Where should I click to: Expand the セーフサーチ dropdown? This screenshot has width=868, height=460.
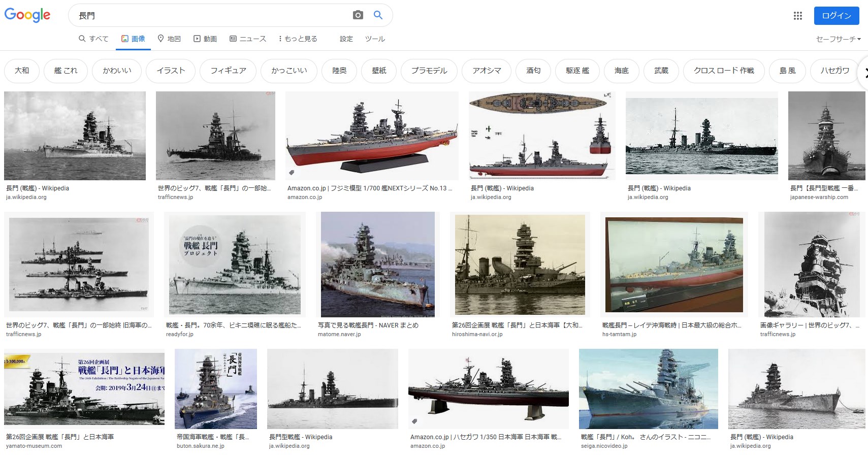(838, 39)
